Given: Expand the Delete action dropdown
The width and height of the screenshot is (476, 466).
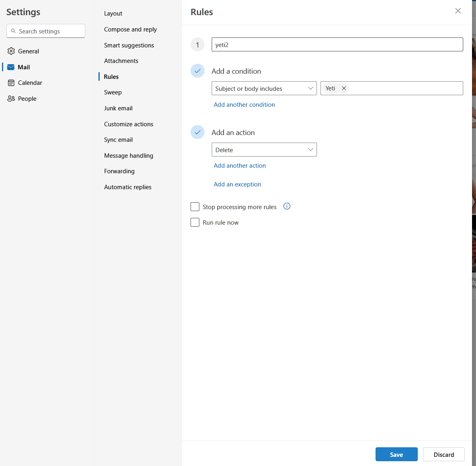Looking at the screenshot, I should [264, 150].
